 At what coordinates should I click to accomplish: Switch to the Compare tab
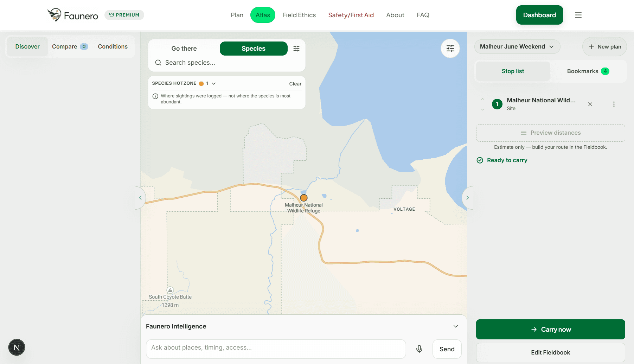tap(70, 46)
